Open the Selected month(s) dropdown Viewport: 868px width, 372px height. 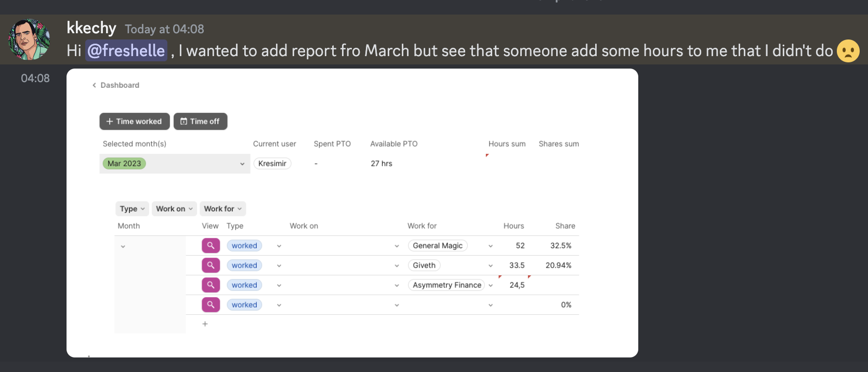[x=175, y=164]
